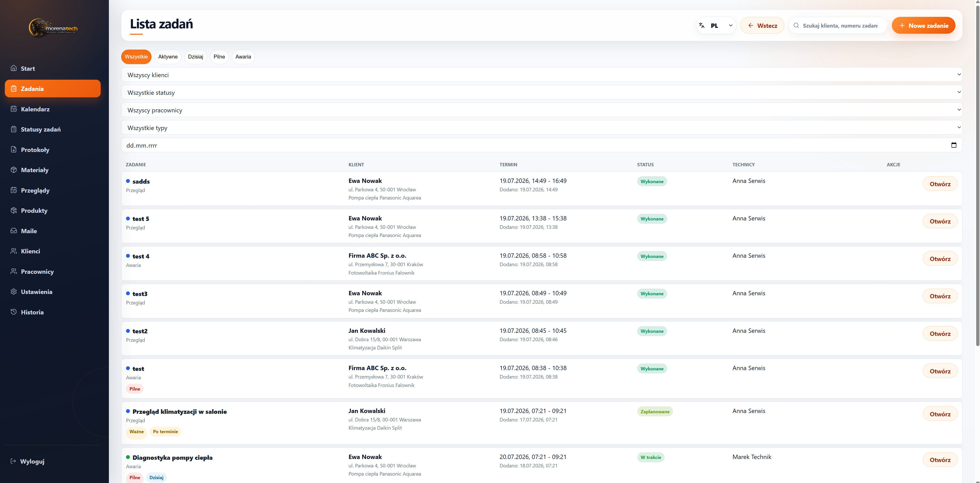Click the Wyloguj logout icon
This screenshot has width=980, height=483.
coord(13,461)
